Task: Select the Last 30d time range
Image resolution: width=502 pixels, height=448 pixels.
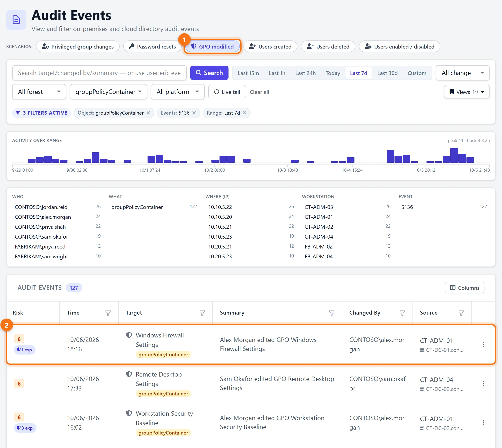Action: click(387, 73)
